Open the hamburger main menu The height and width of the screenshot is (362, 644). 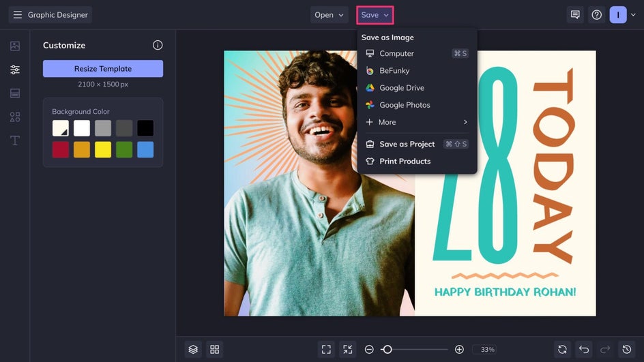17,15
